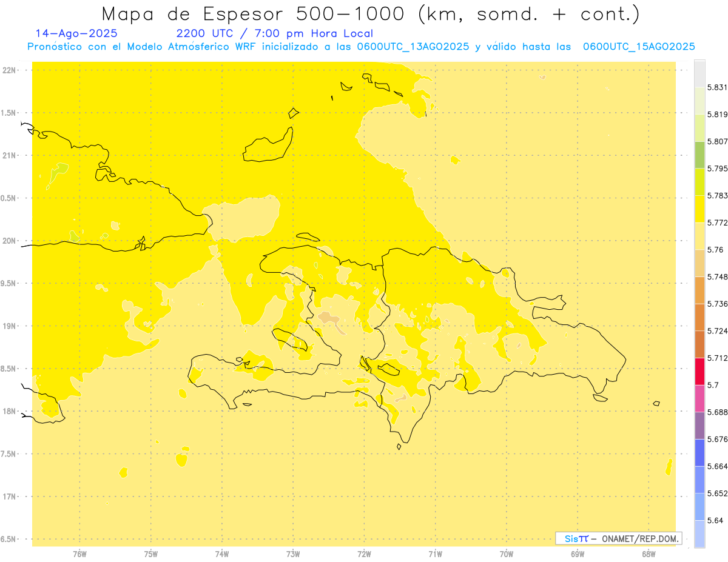Pick the pale yellow swatch between 5.772 and 5.76

[x=699, y=236]
